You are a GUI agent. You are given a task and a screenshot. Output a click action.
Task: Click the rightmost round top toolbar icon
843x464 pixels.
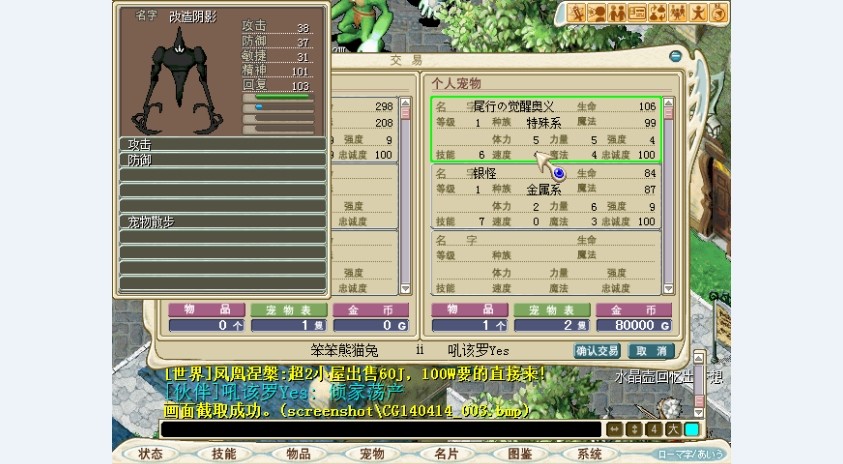click(x=719, y=12)
